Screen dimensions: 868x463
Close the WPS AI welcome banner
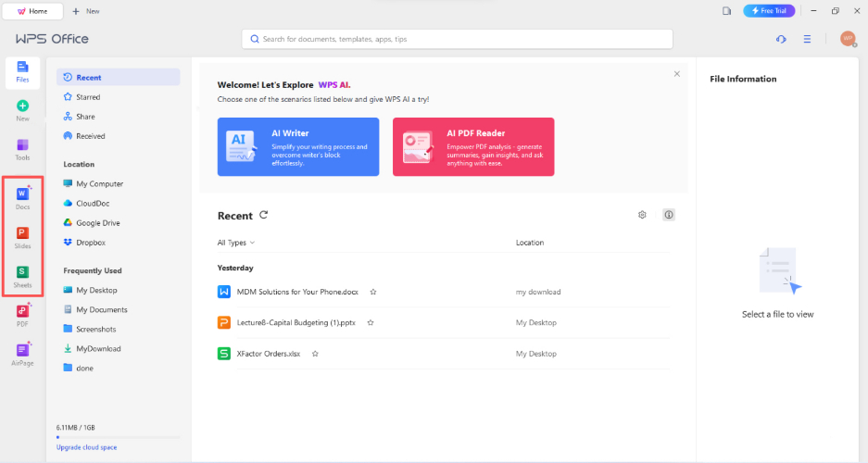(x=677, y=73)
